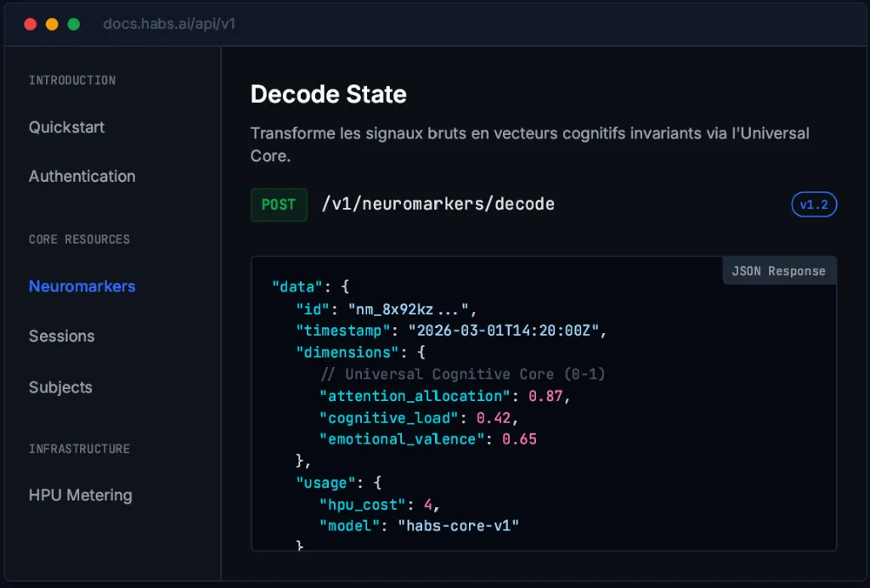Expand the CORE RESOURCES section
870x588 pixels.
(x=79, y=240)
